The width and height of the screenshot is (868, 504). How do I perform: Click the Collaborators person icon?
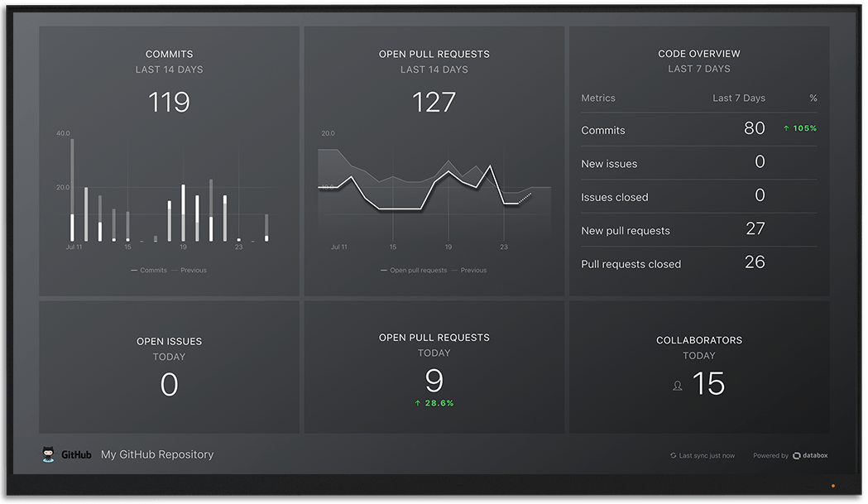[x=678, y=386]
